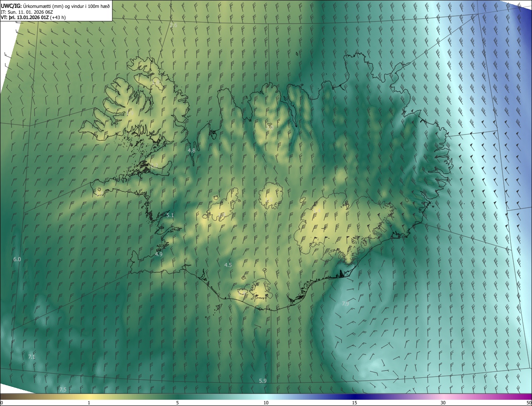The height and width of the screenshot is (406, 532).
Task: Click the color scale tick label 5
Action: (177, 403)
